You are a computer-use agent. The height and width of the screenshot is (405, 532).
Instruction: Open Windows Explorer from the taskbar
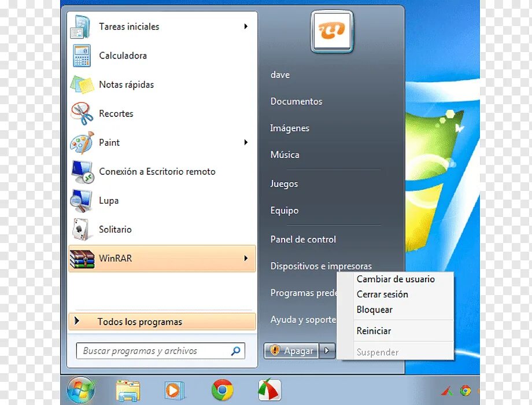pos(128,391)
